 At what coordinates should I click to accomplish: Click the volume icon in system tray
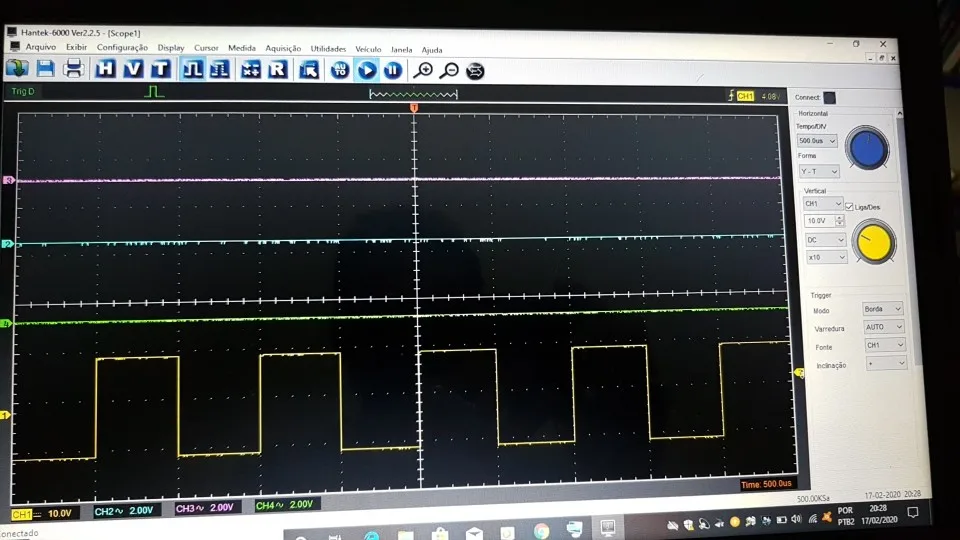click(x=797, y=520)
